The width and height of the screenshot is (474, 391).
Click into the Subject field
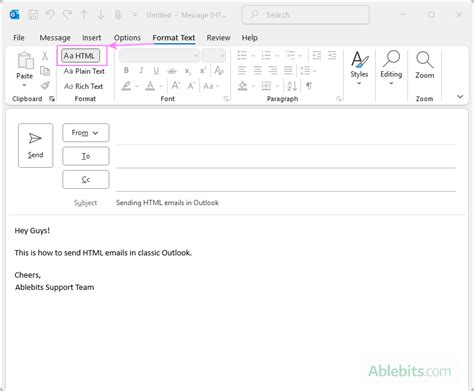click(x=286, y=203)
